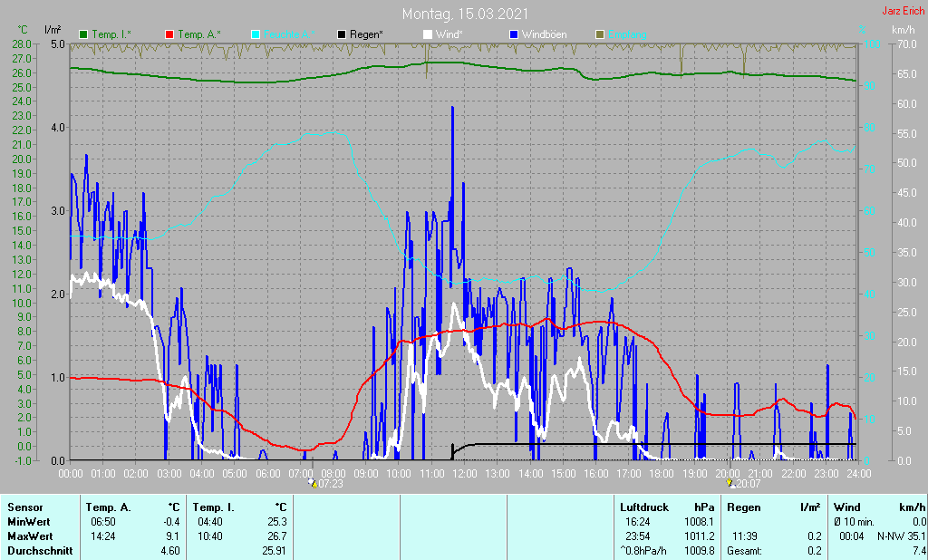Click the green Temp. I. legend swatch
Viewport: 928px width, 560px height.
pos(83,35)
